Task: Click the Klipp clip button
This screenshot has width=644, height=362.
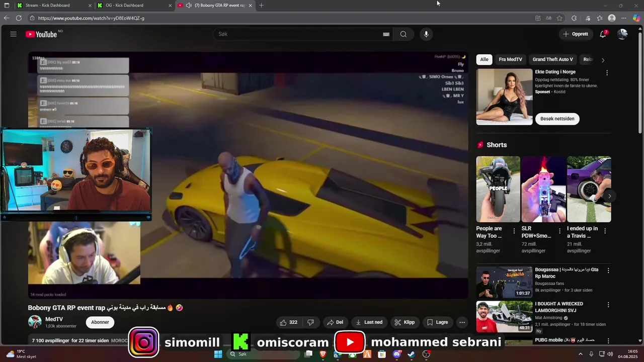Action: [x=405, y=322]
